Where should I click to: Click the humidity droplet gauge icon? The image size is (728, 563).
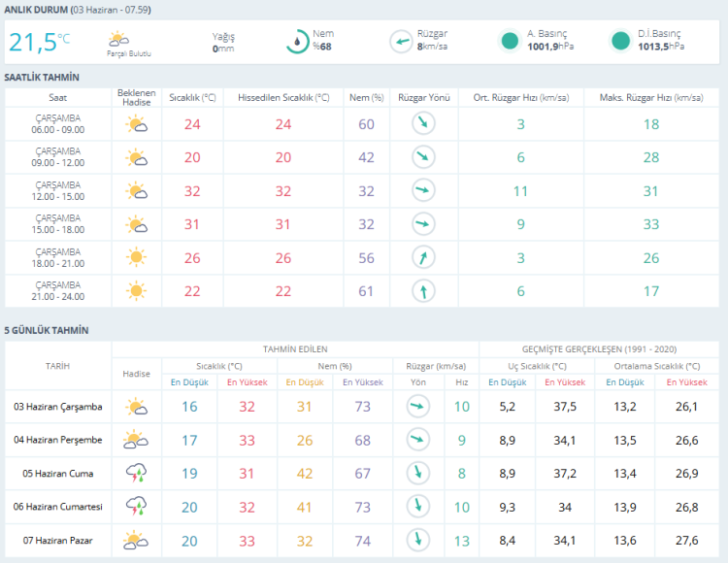tap(297, 42)
